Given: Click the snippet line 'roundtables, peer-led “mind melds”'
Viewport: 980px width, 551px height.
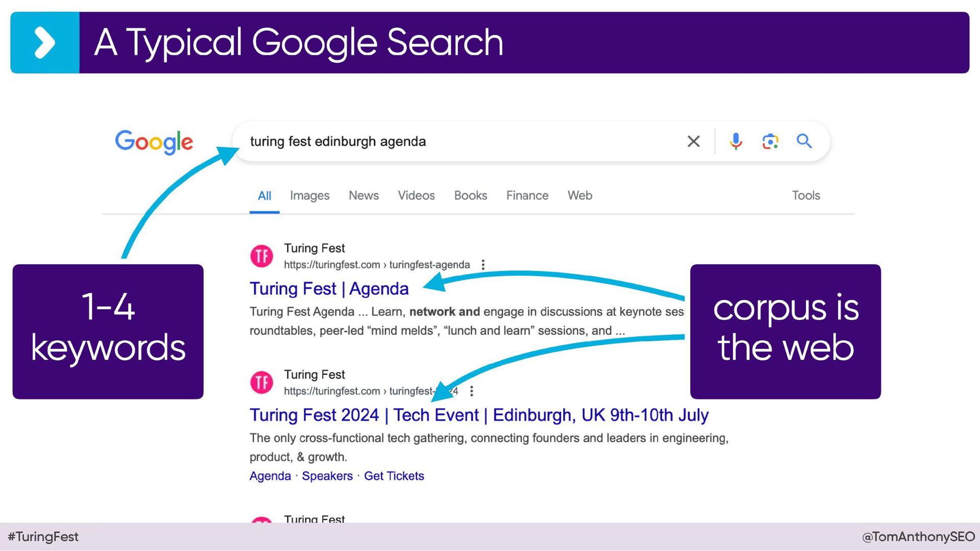Looking at the screenshot, I should pos(437,331).
